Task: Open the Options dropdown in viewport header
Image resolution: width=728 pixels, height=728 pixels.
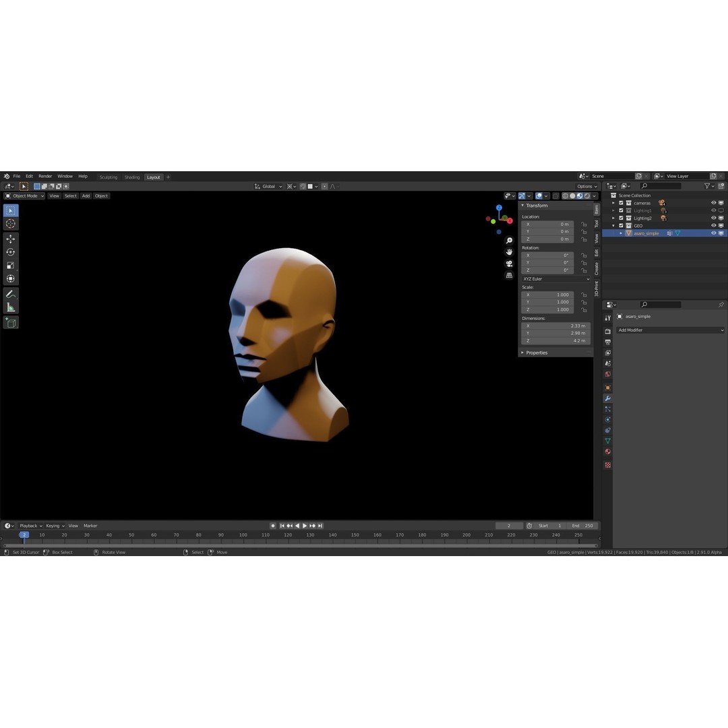Action: click(x=587, y=186)
